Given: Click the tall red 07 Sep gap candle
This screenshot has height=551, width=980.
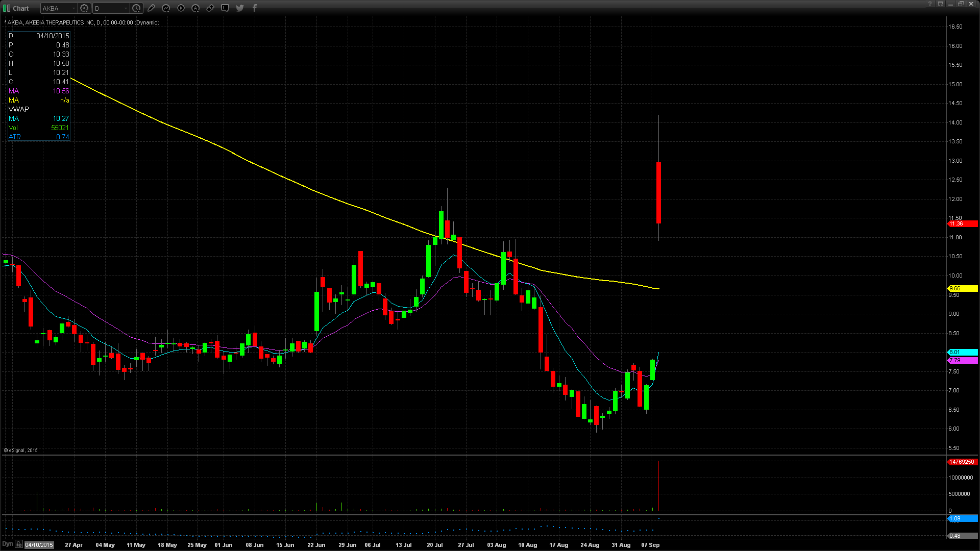Looking at the screenshot, I should (x=659, y=193).
